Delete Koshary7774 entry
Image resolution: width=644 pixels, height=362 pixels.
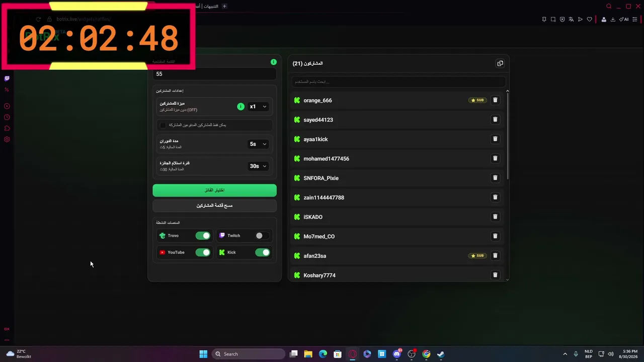(x=495, y=275)
